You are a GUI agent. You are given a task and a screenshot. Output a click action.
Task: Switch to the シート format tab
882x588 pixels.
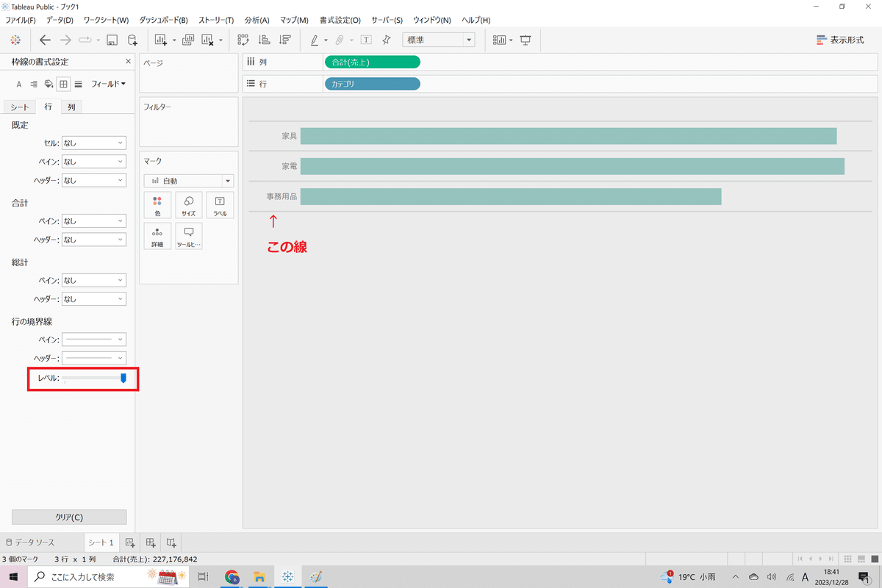tap(19, 107)
